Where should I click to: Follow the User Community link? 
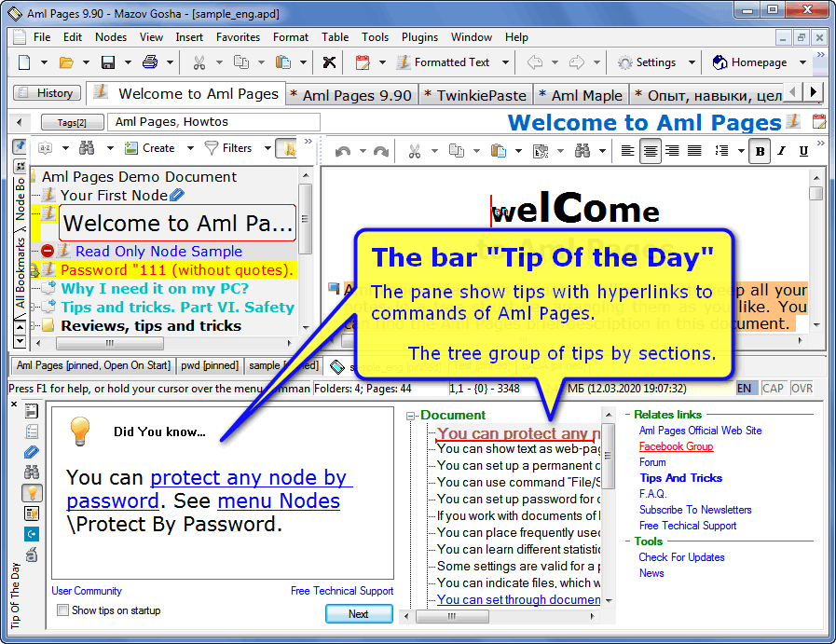[x=87, y=591]
